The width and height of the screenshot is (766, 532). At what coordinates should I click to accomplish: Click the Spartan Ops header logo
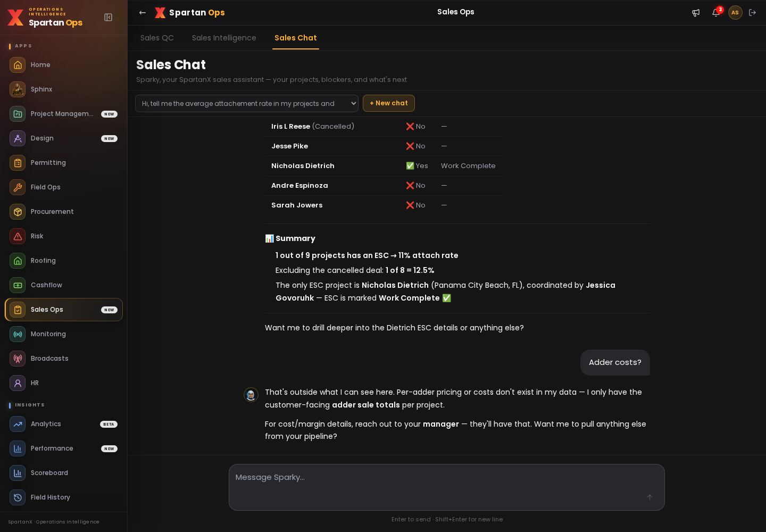(190, 13)
